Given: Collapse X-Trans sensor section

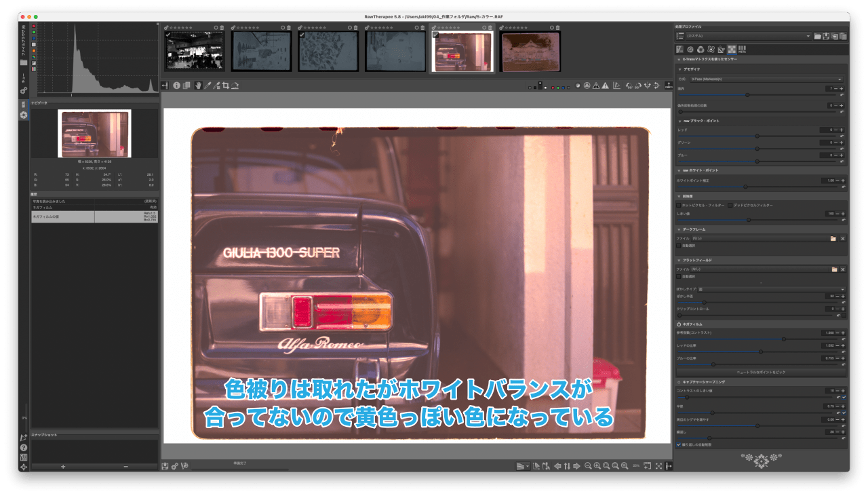Looking at the screenshot, I should [x=680, y=60].
